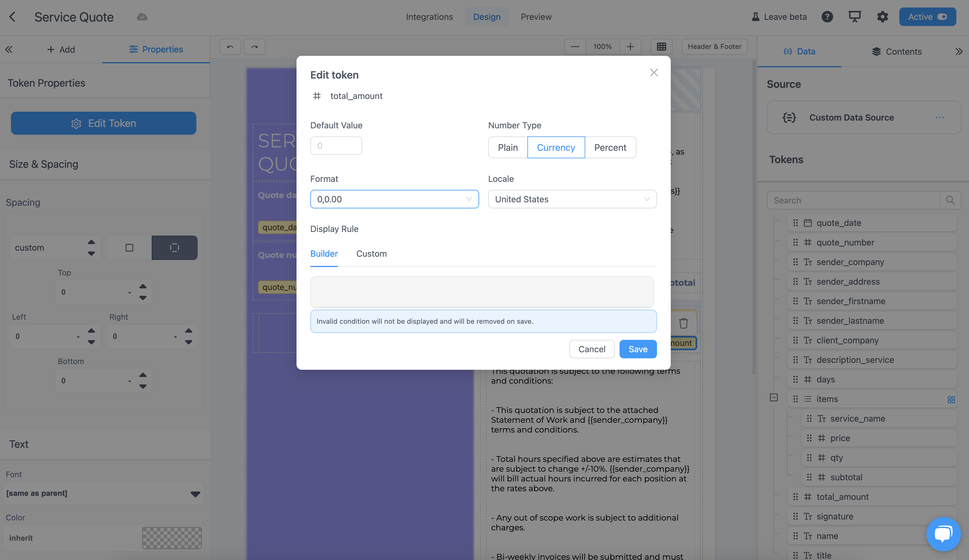The width and height of the screenshot is (969, 560).
Task: Click the redo arrow icon
Action: 254,47
